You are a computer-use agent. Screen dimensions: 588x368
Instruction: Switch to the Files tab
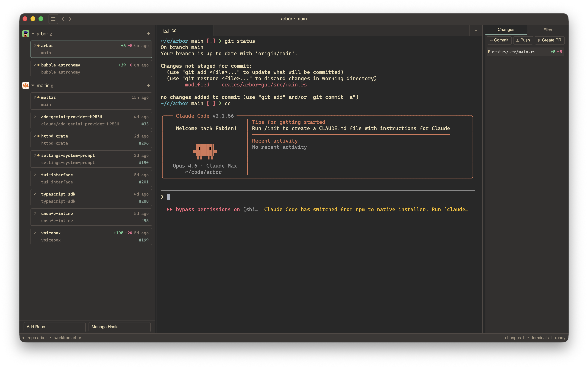point(547,30)
